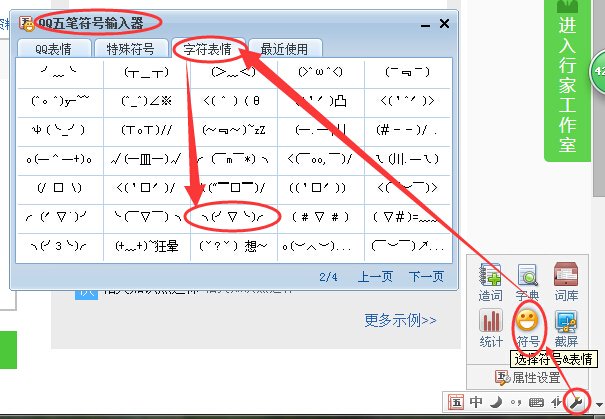Insert the <('^' )> emoticon

(407, 102)
